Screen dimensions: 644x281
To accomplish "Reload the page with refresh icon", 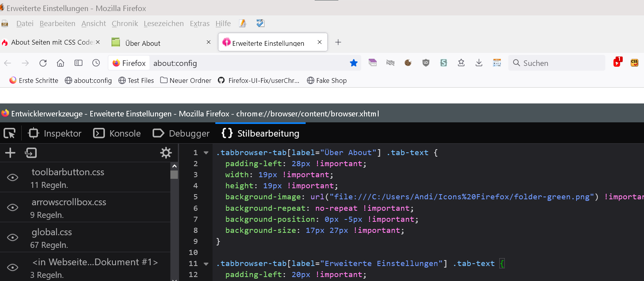I will pos(43,63).
